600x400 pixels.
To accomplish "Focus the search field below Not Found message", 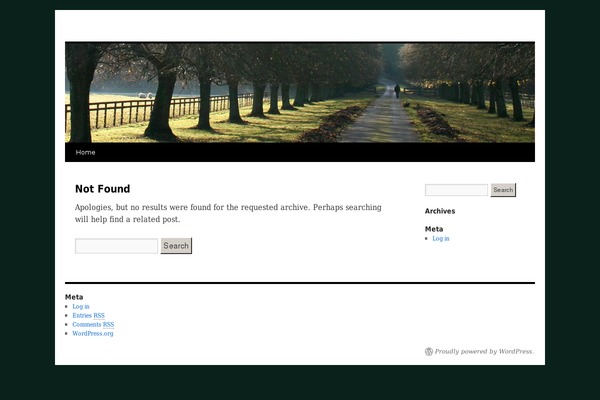I will [x=116, y=246].
